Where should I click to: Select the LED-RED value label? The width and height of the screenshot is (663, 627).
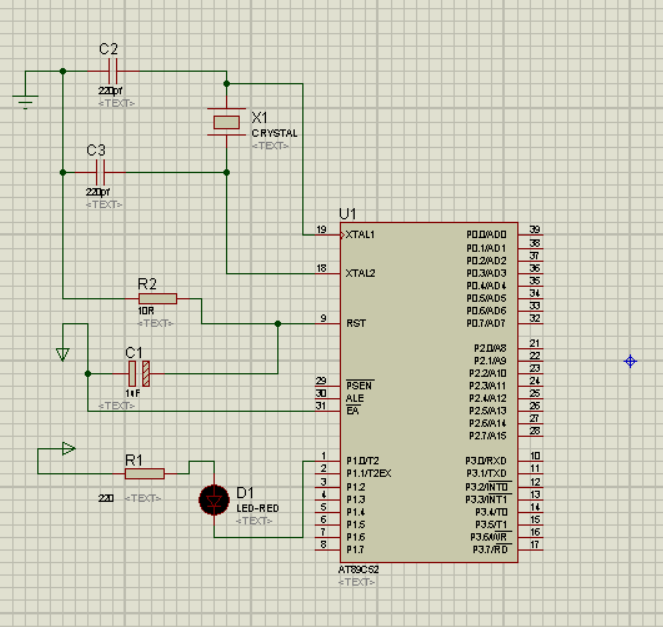pos(258,508)
